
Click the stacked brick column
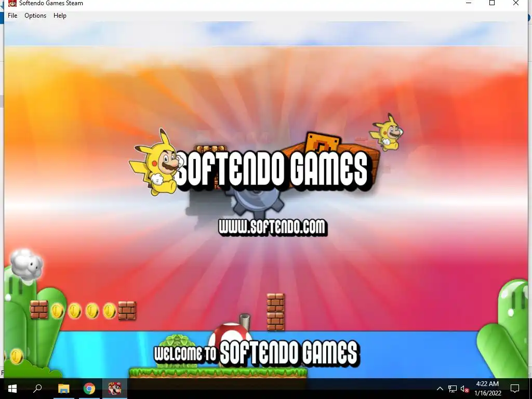tap(275, 312)
